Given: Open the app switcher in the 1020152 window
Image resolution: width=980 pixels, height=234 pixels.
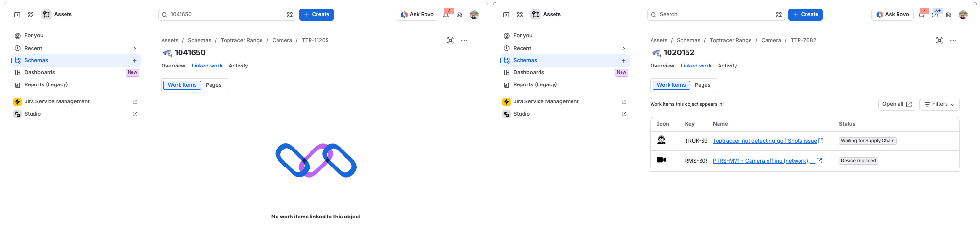Looking at the screenshot, I should tap(520, 15).
